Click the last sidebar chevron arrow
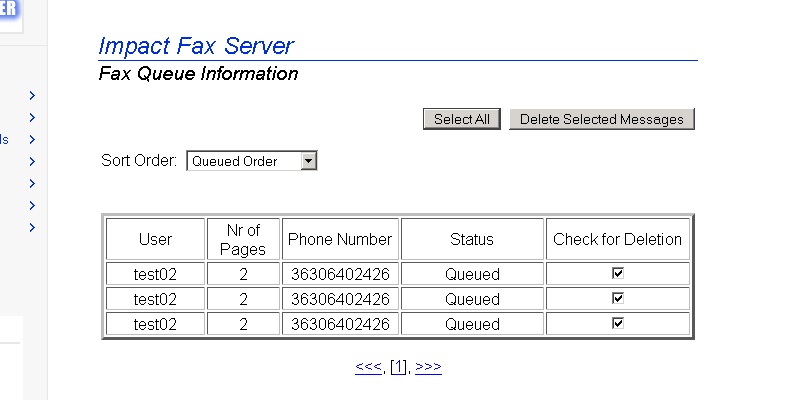Viewport: 800px width, 400px height. (x=32, y=228)
